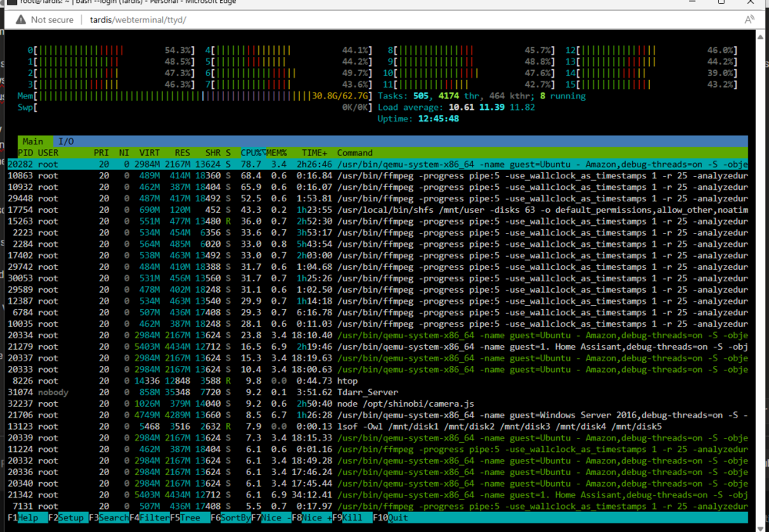Image resolution: width=769 pixels, height=532 pixels.
Task: Select process row PID 29448 ffmpeg
Action: [378, 198]
